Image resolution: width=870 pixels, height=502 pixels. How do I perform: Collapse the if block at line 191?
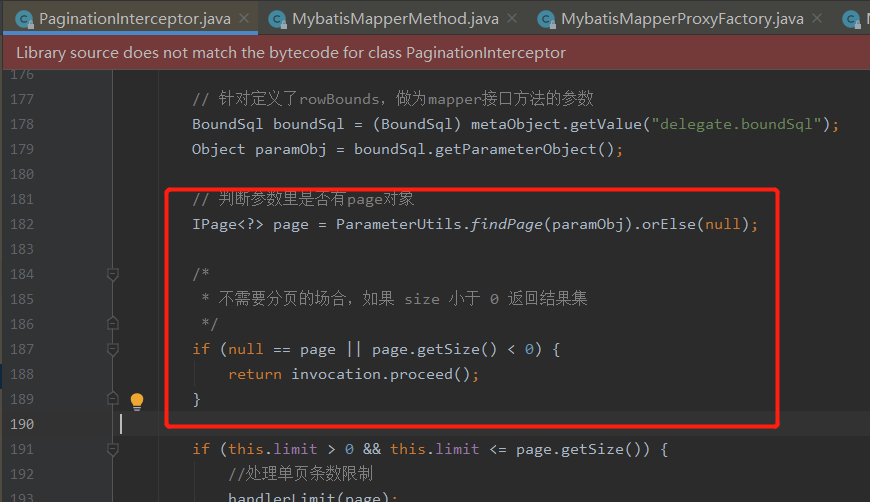[113, 449]
